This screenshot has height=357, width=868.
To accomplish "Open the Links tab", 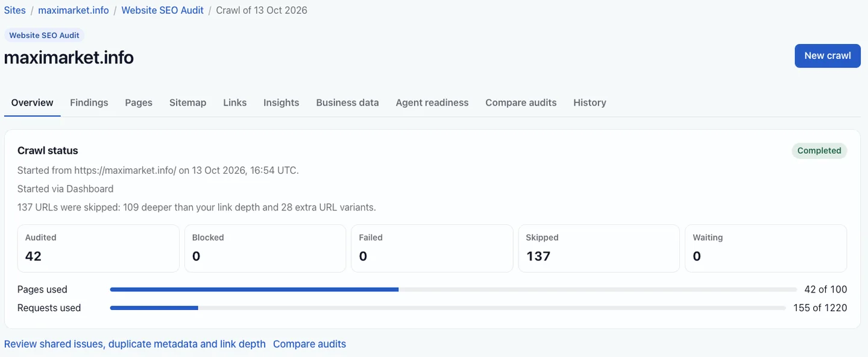I will tap(235, 103).
